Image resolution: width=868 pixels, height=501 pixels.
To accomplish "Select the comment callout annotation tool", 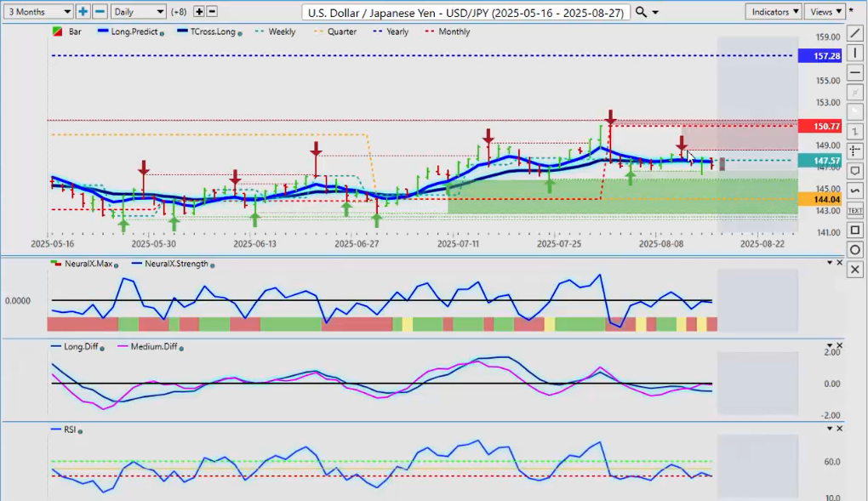I will click(855, 170).
